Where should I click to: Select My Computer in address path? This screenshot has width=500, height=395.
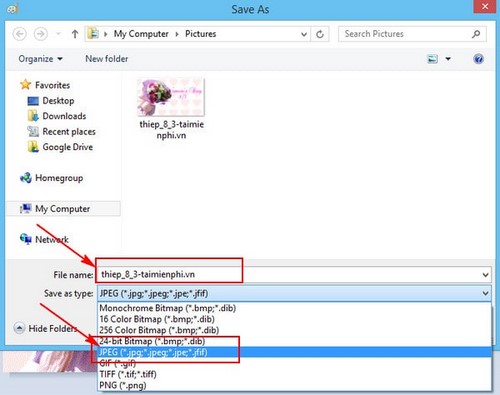coord(141,34)
